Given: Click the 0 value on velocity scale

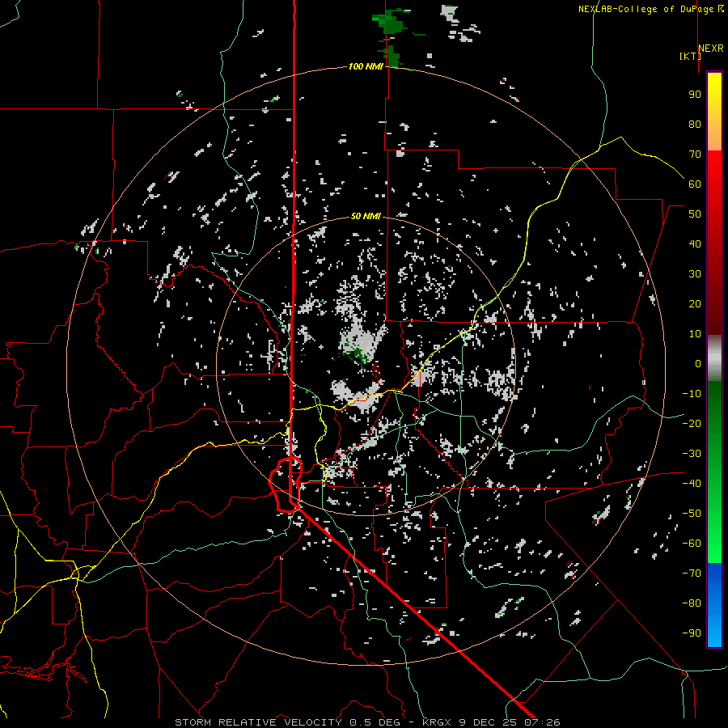Looking at the screenshot, I should [698, 364].
